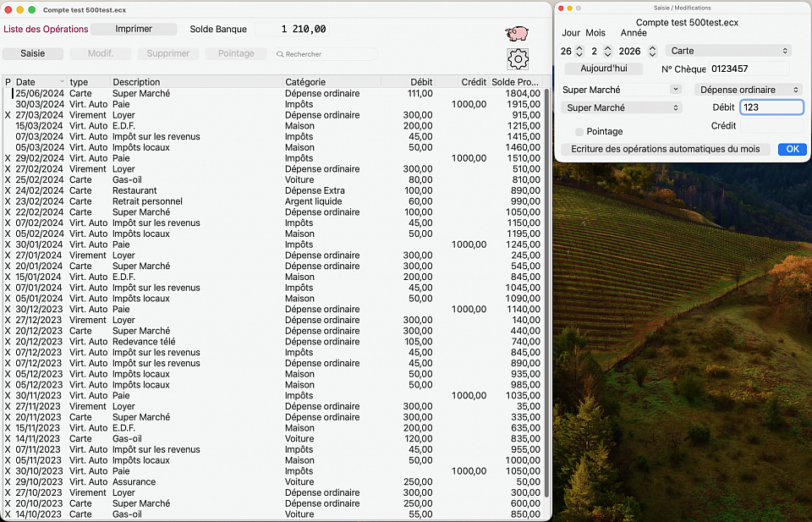Click the Aujourd'hui button
Viewport: 812px width, 522px height.
(x=601, y=69)
